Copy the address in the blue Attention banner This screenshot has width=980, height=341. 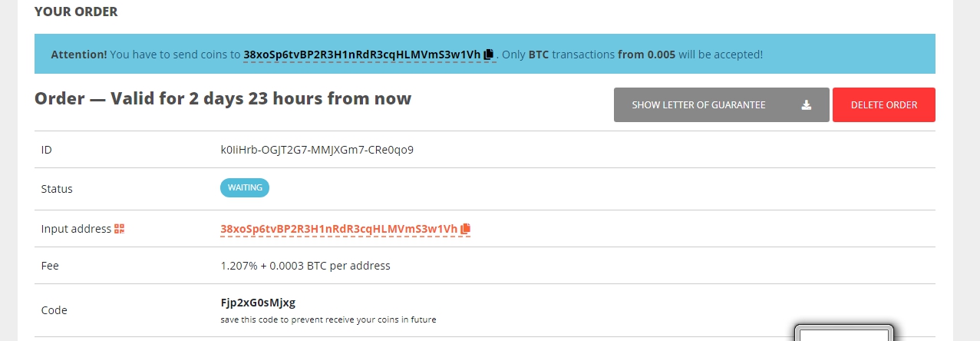click(489, 55)
